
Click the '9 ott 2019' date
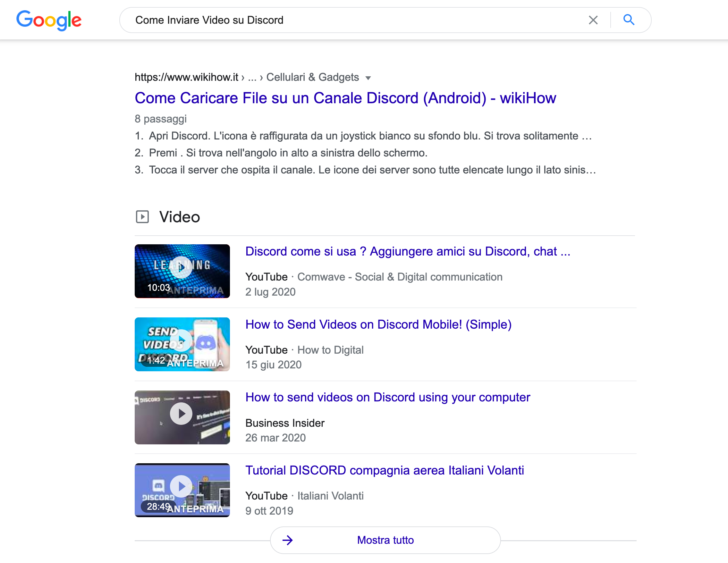click(269, 511)
